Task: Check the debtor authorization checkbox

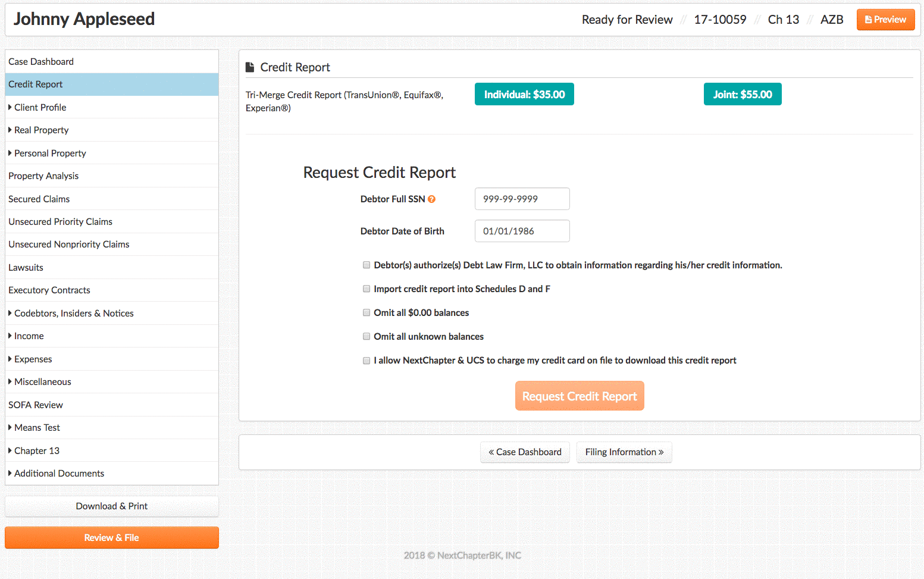Action: click(367, 265)
